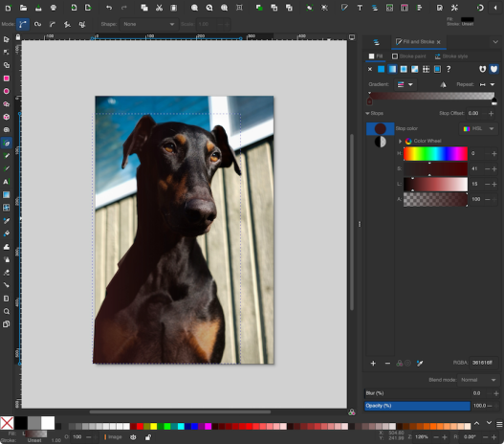504x444 pixels.
Task: Click the reverse gradient direction button
Action: [443, 84]
